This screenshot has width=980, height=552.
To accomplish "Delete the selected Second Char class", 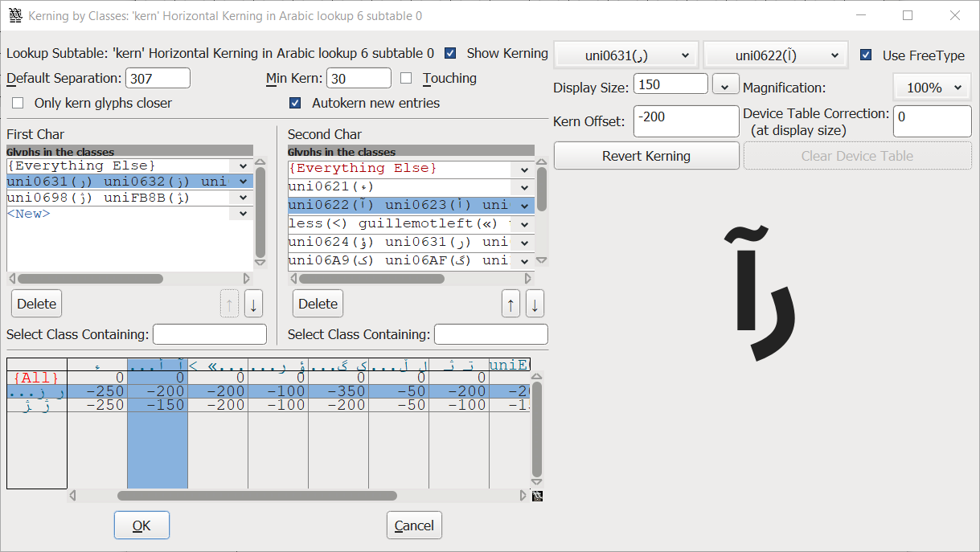I will tap(318, 304).
